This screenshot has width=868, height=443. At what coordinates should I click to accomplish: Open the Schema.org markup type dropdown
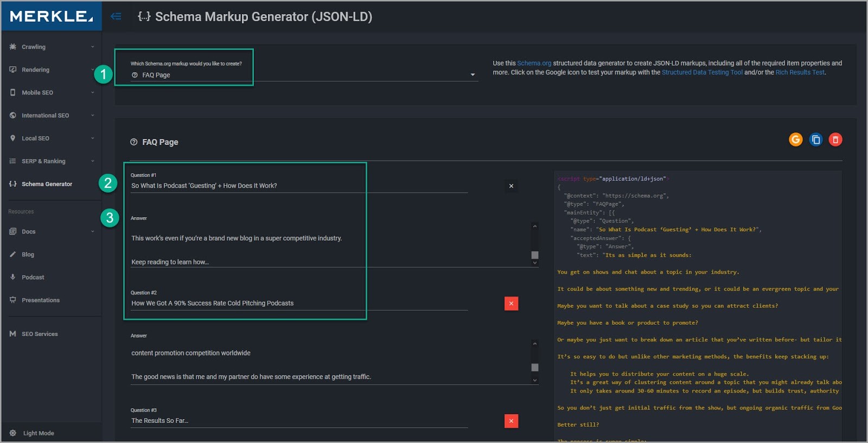coord(303,75)
